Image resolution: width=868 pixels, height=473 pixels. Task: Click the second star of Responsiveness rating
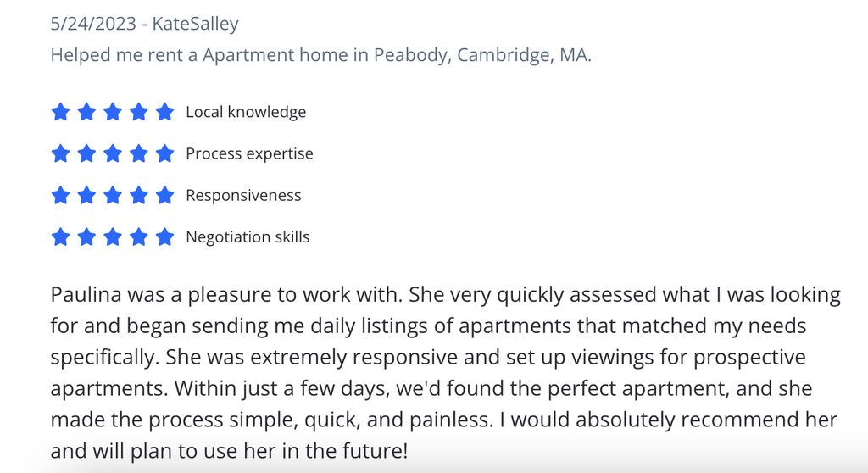tap(86, 195)
